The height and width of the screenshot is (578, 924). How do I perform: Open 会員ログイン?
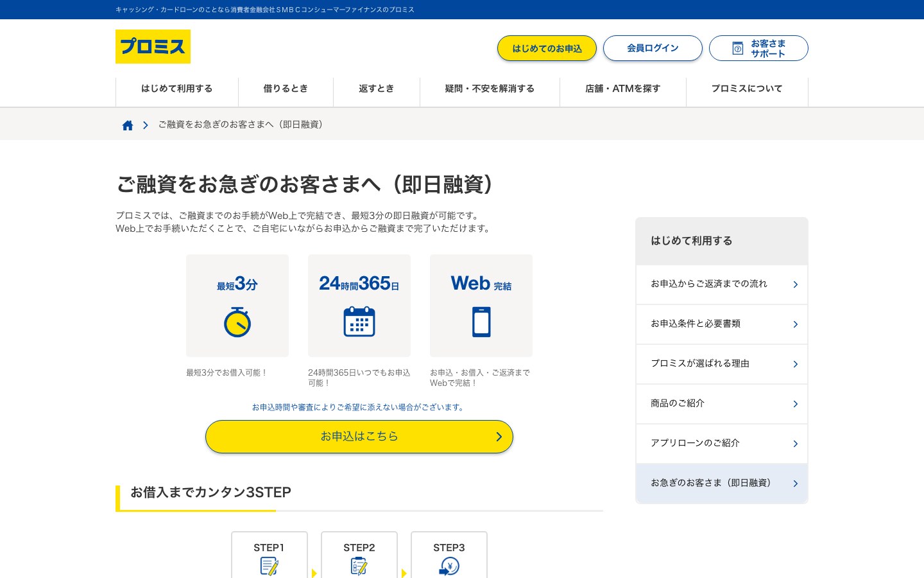click(x=653, y=48)
